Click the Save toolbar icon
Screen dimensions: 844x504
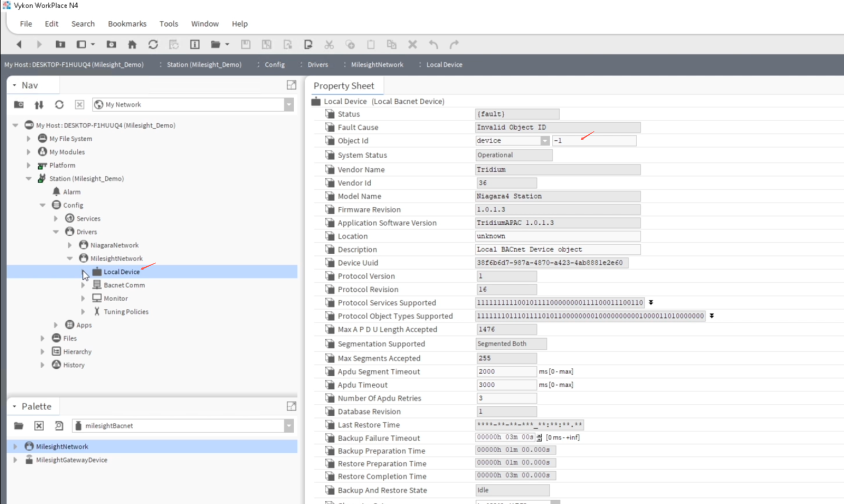click(246, 45)
